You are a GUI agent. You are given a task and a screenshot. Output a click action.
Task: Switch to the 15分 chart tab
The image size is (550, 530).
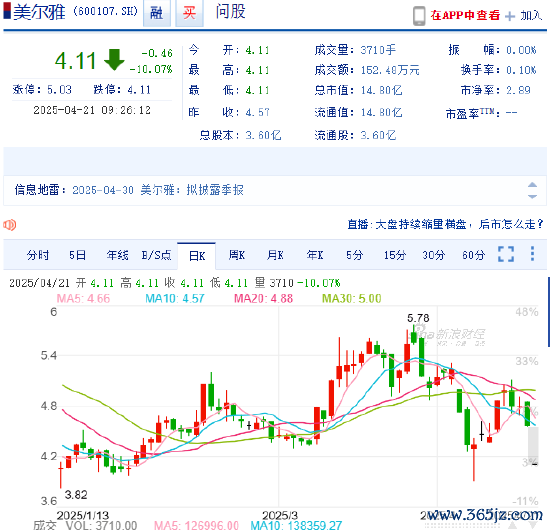(395, 255)
